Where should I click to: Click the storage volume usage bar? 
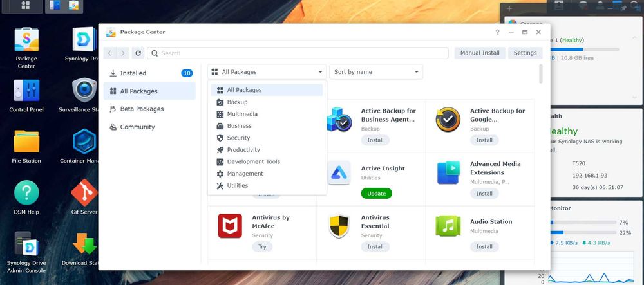pyautogui.click(x=585, y=50)
